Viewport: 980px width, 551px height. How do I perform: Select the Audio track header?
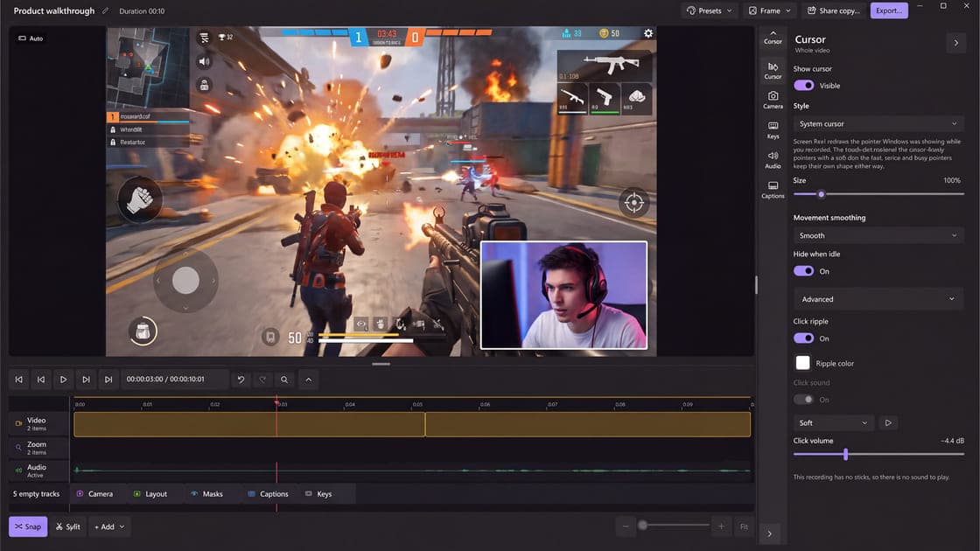pyautogui.click(x=38, y=471)
